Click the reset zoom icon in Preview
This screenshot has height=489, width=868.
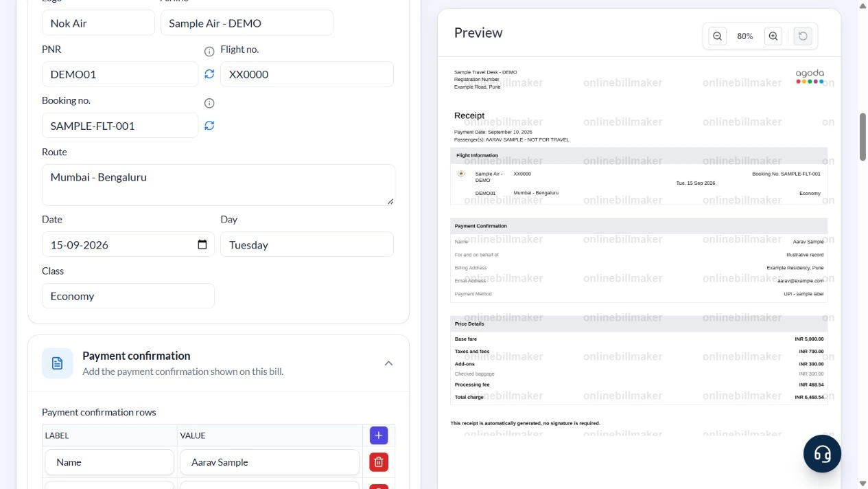coord(803,36)
